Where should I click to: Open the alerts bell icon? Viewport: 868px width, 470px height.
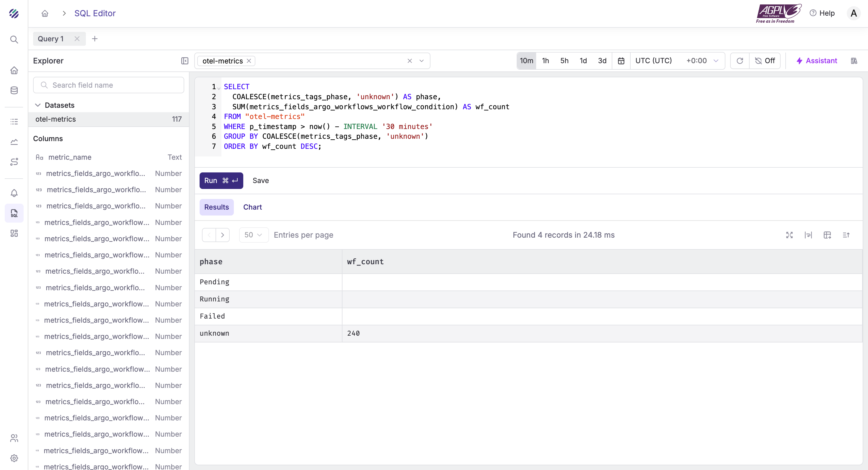coord(14,193)
